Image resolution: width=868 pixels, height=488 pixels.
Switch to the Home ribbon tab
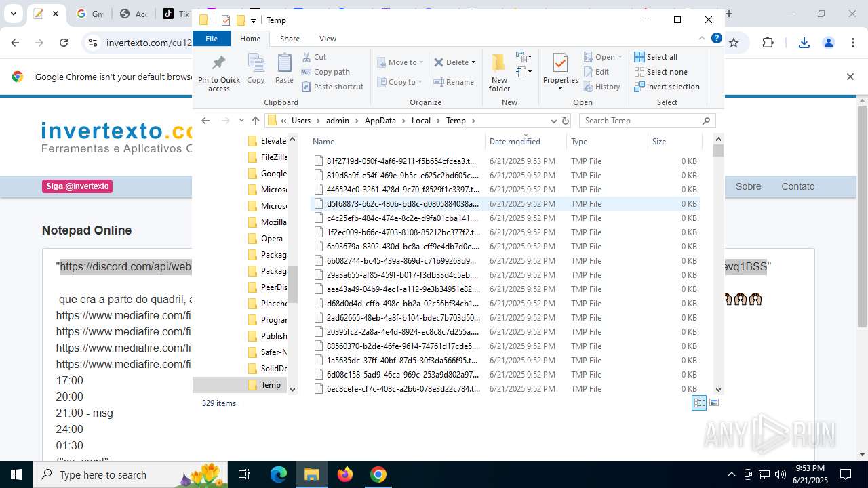(x=250, y=39)
